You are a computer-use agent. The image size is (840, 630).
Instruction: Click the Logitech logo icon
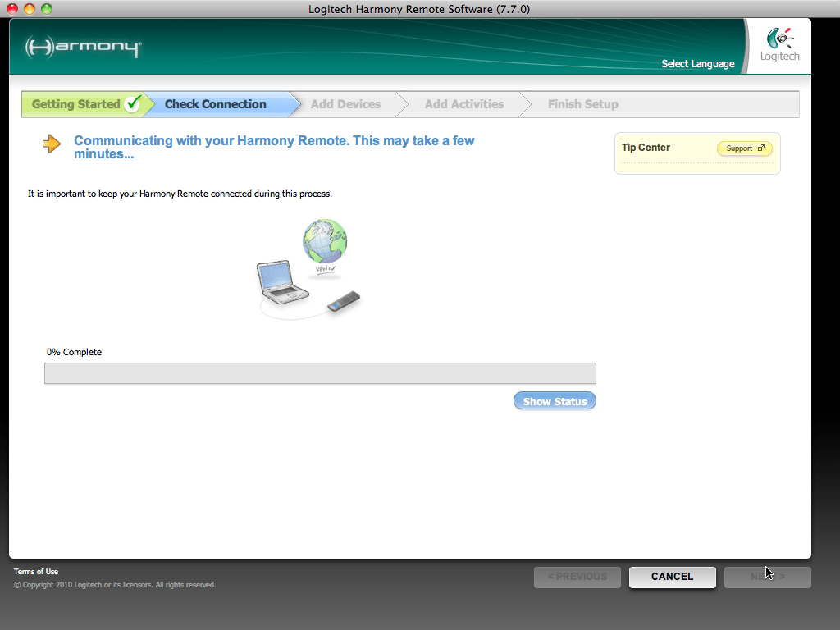(x=778, y=39)
